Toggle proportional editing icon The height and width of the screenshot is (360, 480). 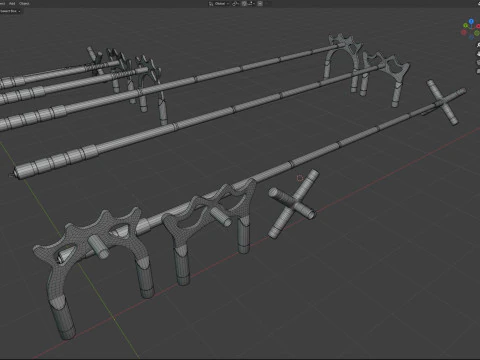[x=260, y=4]
